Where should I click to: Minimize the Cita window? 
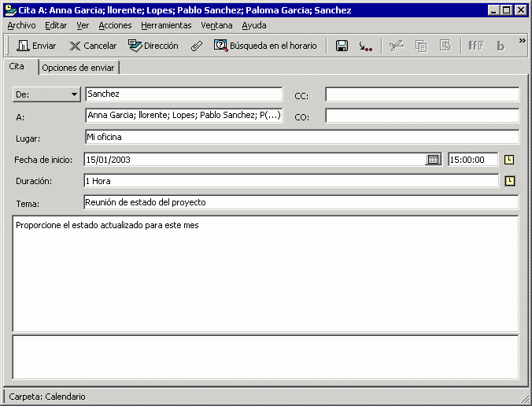coord(493,10)
